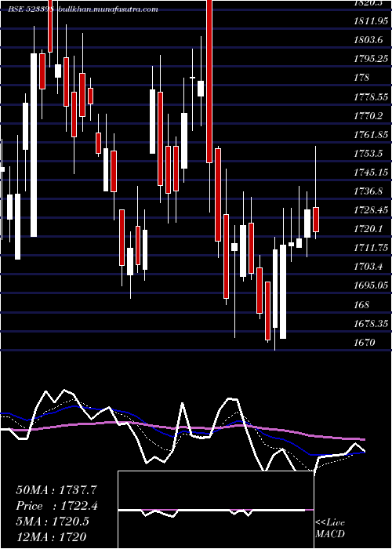Click the <<Live MACD label
392x549 pixels.
(x=330, y=529)
